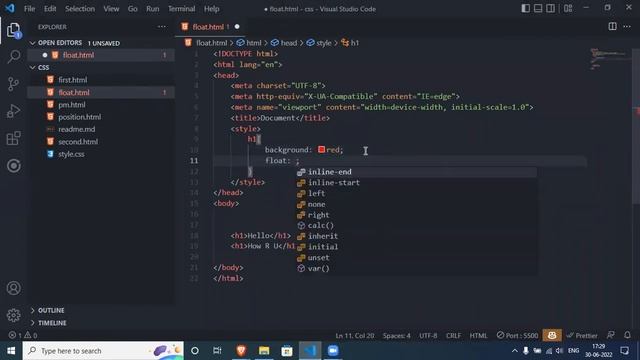Toggle the Secondary Side Bar layout icon
Screen dimensions: 640x360
tap(551, 8)
